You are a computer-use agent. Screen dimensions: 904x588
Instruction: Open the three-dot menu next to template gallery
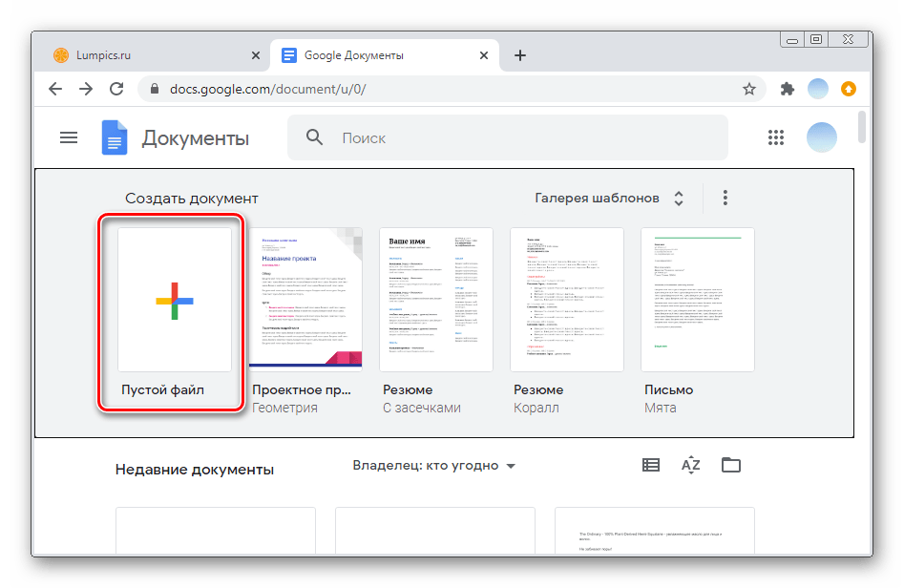pyautogui.click(x=725, y=198)
